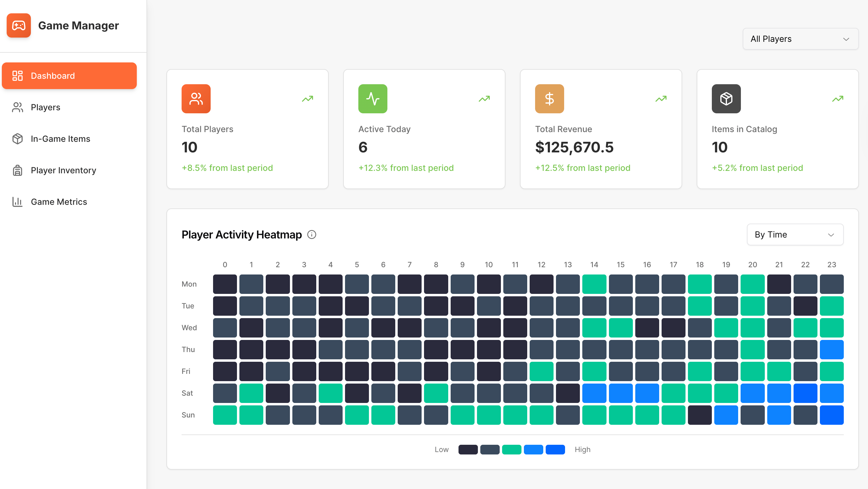Click the Game Manager controller logo icon
868x489 pixels.
[18, 25]
